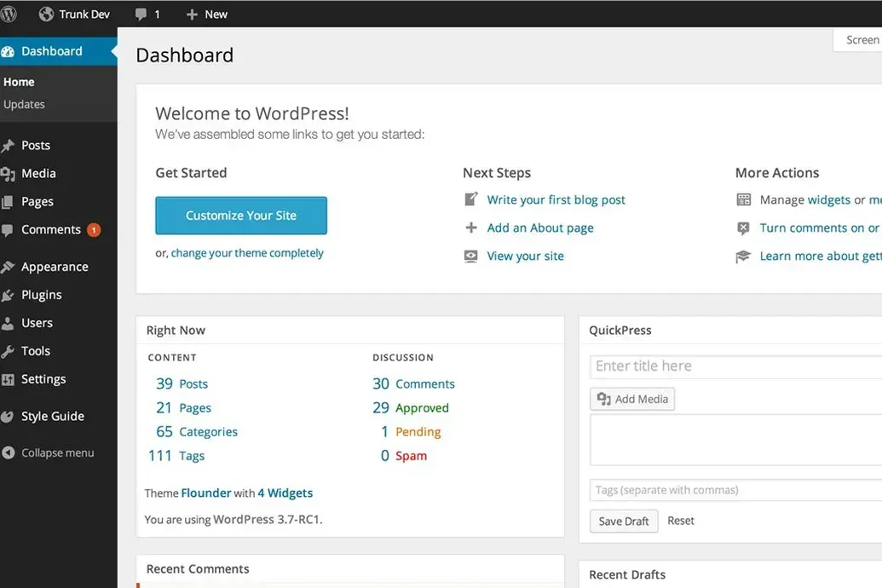Collapse the admin sidebar menu
This screenshot has height=588, width=882.
pyautogui.click(x=49, y=453)
